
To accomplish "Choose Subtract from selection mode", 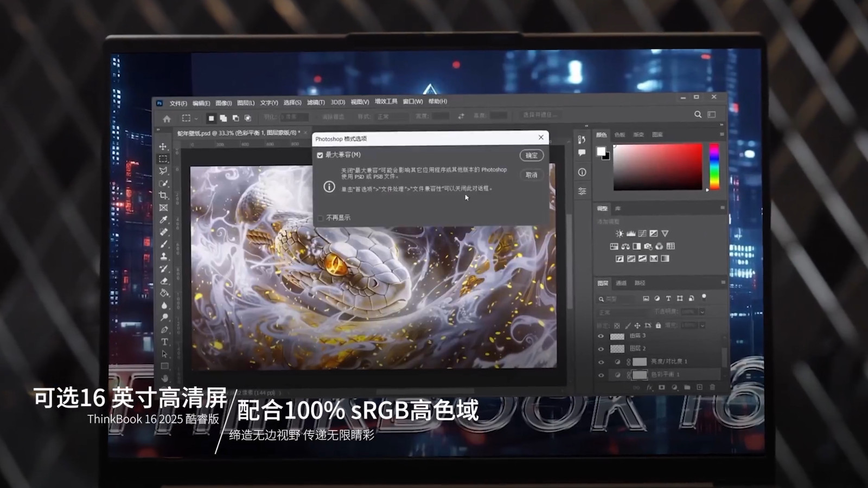I will [x=235, y=118].
